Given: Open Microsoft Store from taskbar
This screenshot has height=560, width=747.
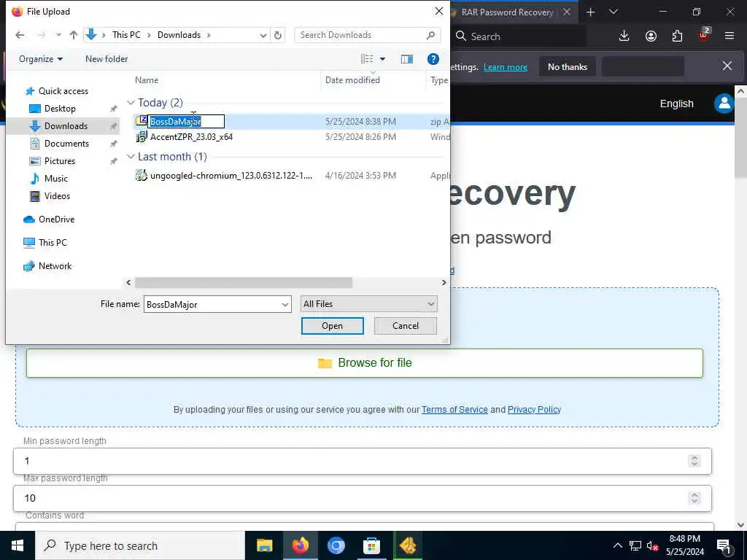Looking at the screenshot, I should click(x=371, y=545).
